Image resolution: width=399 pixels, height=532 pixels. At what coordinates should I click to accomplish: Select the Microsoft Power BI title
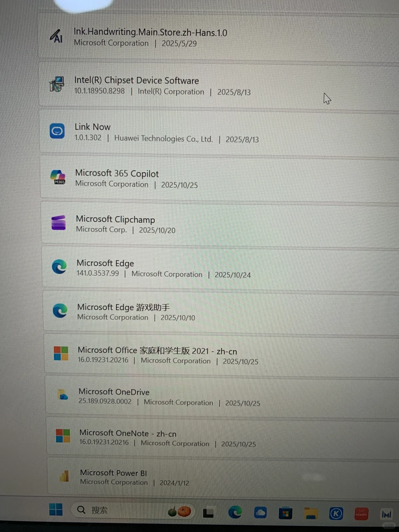pyautogui.click(x=113, y=473)
